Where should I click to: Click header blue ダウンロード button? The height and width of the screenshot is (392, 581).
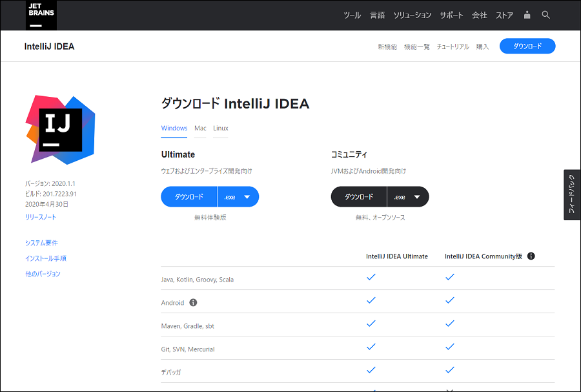[x=527, y=46]
